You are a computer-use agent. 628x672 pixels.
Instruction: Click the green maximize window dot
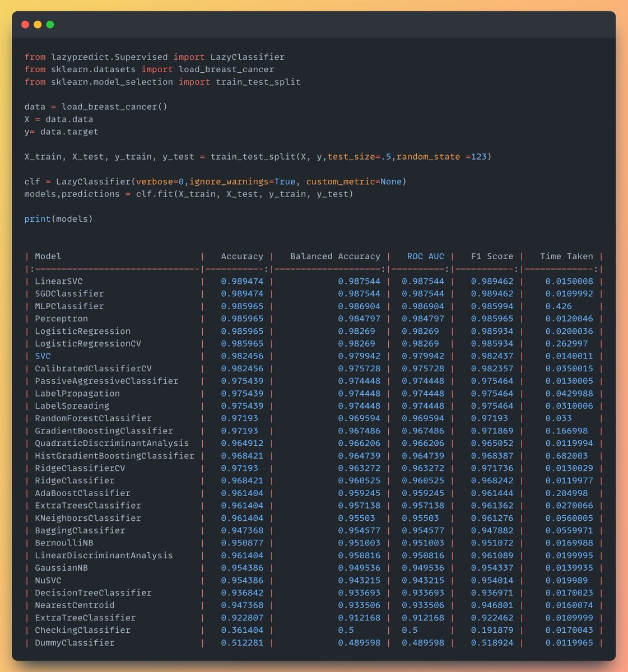point(50,25)
